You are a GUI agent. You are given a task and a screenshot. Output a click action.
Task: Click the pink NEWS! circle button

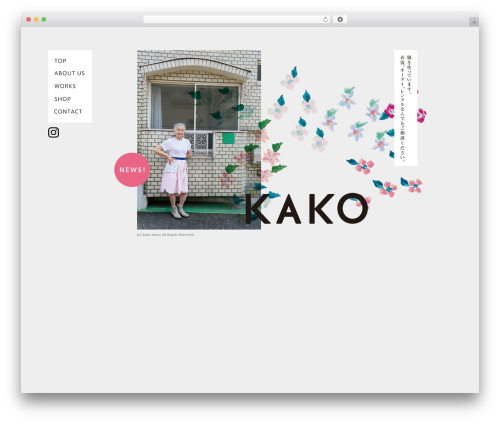[x=132, y=170]
